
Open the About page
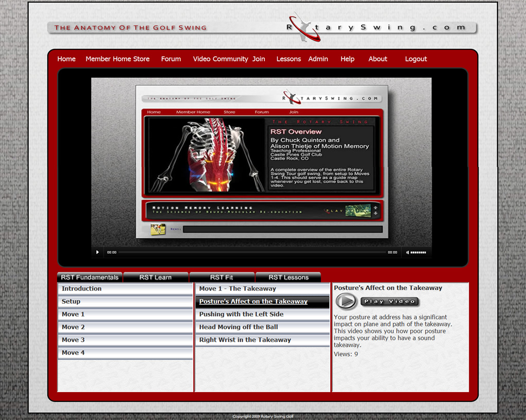[378, 59]
